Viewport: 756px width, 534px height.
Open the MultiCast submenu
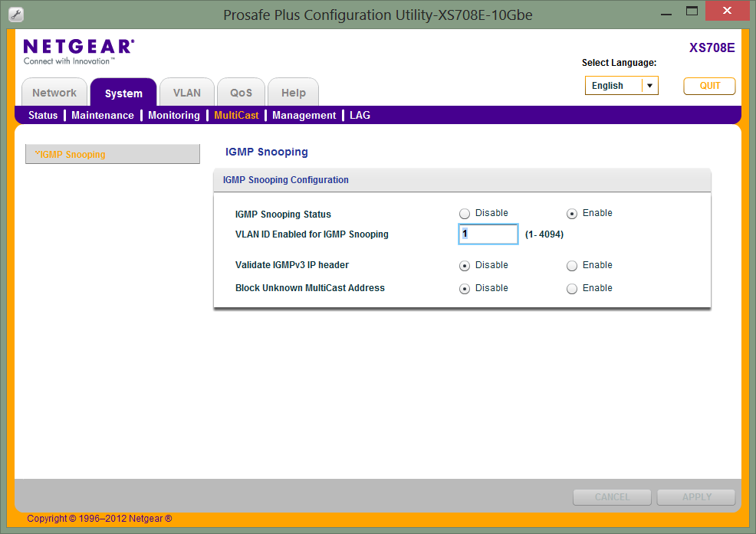pos(236,115)
